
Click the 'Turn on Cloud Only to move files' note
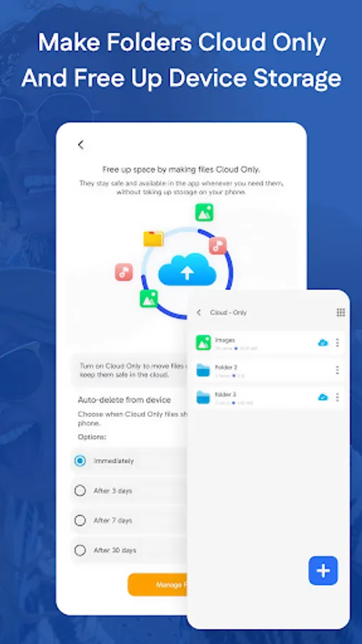click(133, 371)
